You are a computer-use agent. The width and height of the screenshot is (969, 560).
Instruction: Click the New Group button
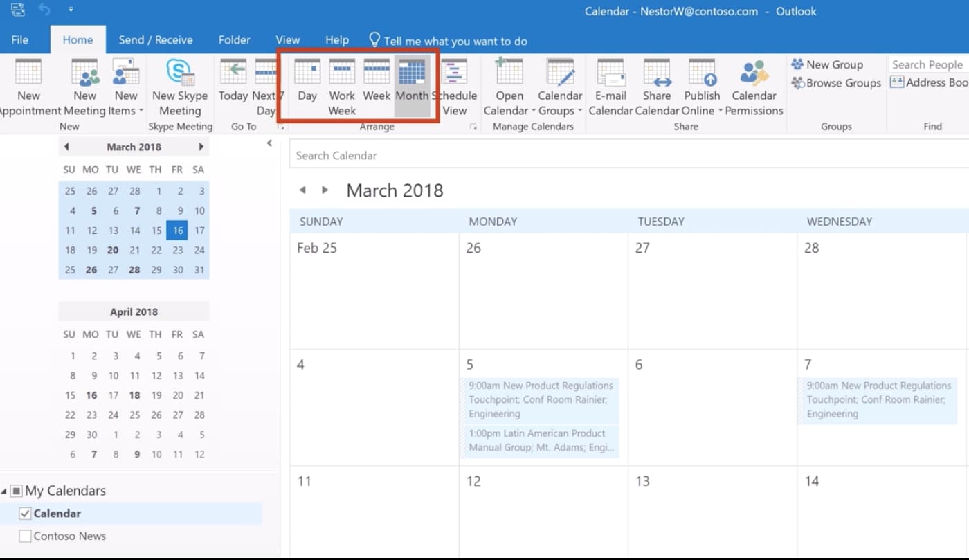(x=827, y=64)
